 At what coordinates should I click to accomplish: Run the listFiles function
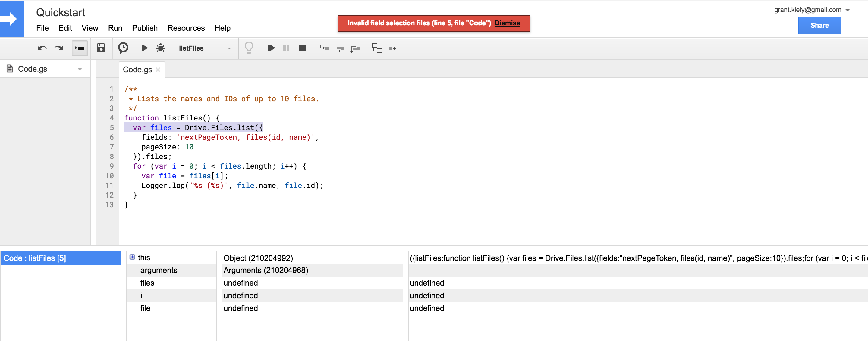[x=144, y=48]
